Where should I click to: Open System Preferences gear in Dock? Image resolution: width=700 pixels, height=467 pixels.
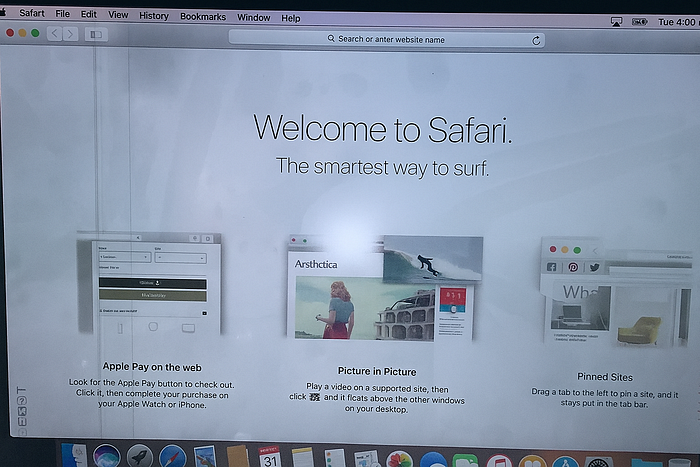(599, 463)
